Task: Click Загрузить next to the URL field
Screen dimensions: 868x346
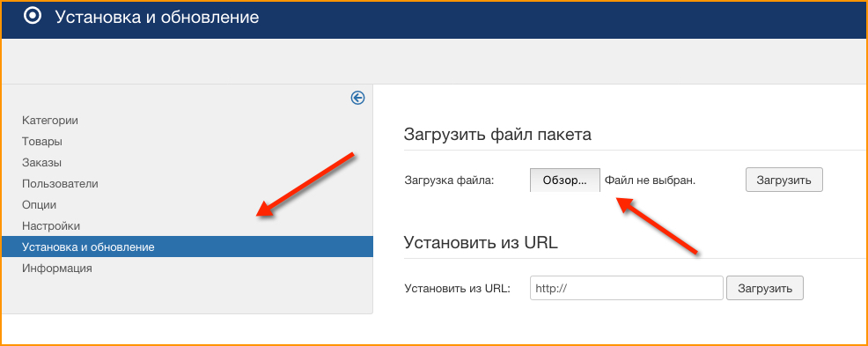Action: click(764, 289)
